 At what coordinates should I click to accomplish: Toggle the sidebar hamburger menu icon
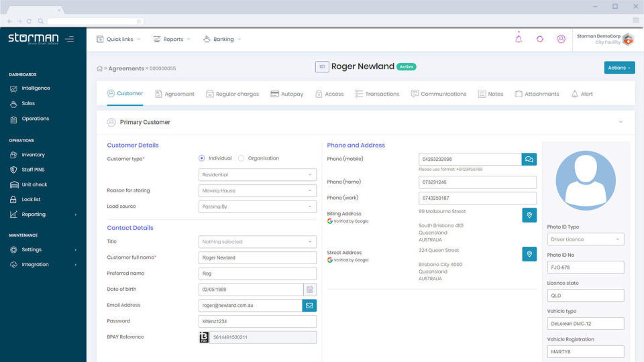click(69, 39)
